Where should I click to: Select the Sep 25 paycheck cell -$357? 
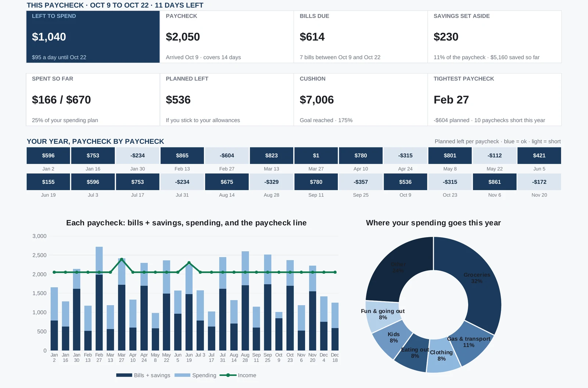click(x=361, y=182)
